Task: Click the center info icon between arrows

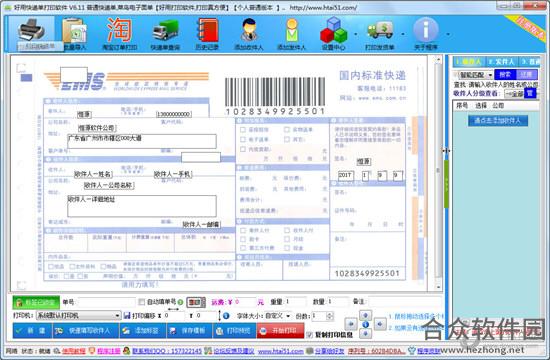Action: [x=365, y=324]
